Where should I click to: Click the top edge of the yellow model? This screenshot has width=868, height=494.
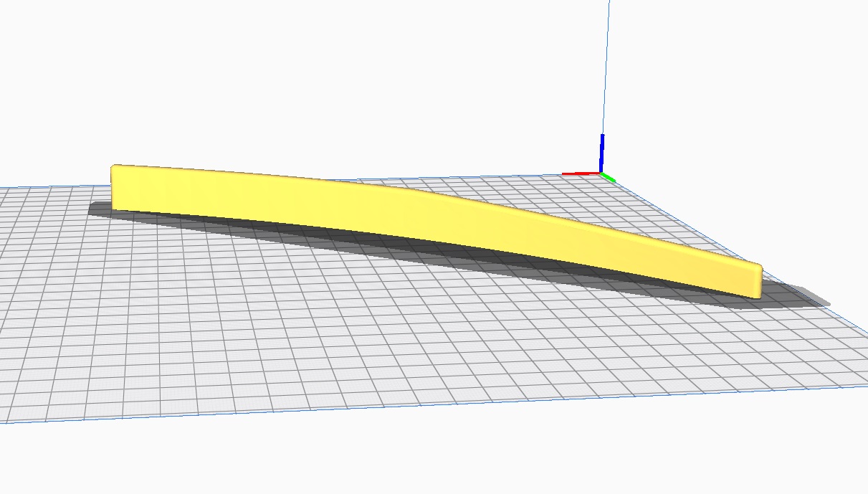coord(287,176)
